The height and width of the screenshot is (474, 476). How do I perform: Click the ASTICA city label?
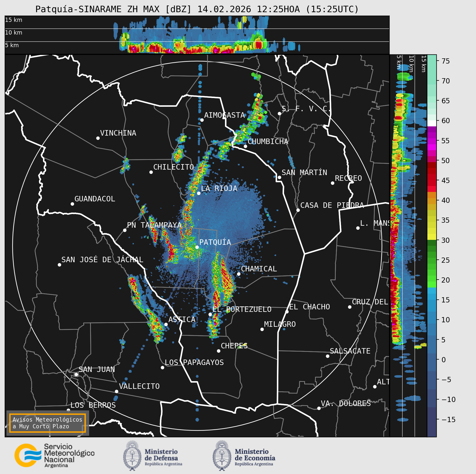(x=182, y=319)
